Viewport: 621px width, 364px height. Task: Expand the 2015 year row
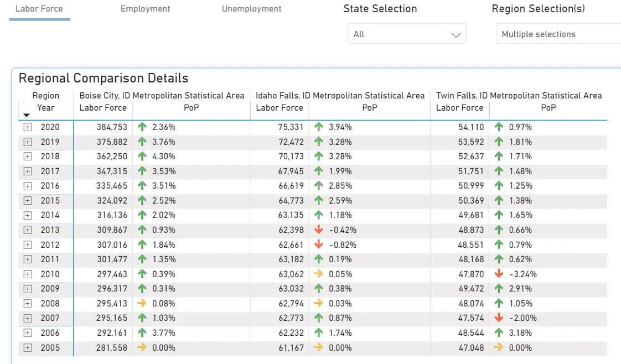(27, 201)
